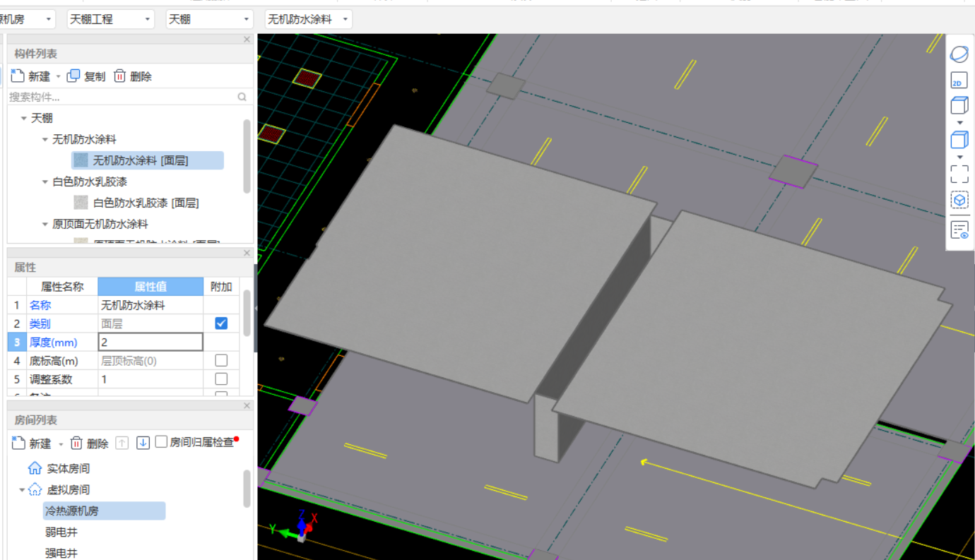Collapse the 原顶面无机防水涂料 group node

pos(45,225)
